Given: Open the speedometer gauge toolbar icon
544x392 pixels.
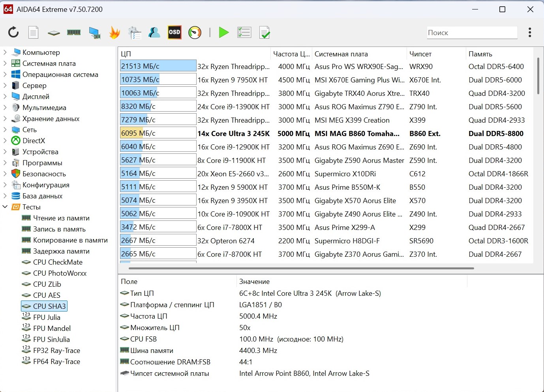Looking at the screenshot, I should [195, 32].
